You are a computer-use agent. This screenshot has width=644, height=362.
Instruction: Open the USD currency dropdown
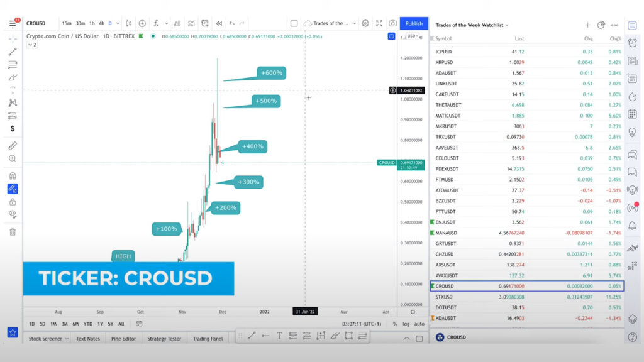coord(413,36)
